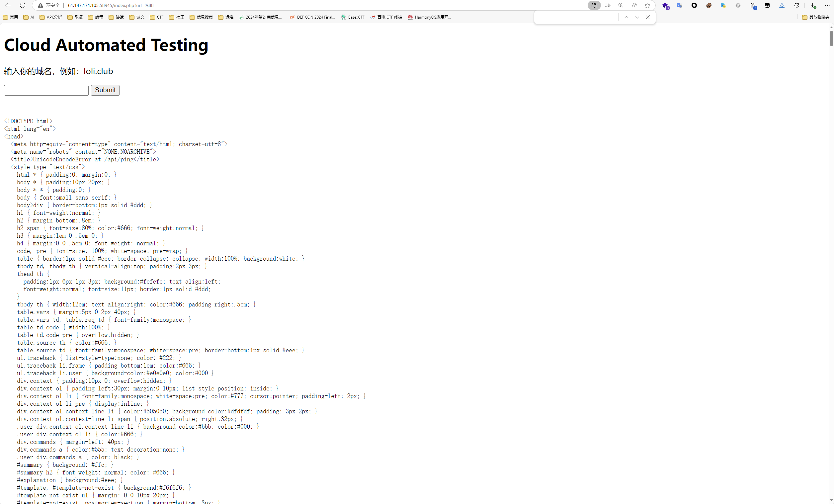Click the Submit button
This screenshot has width=834, height=504.
[105, 90]
